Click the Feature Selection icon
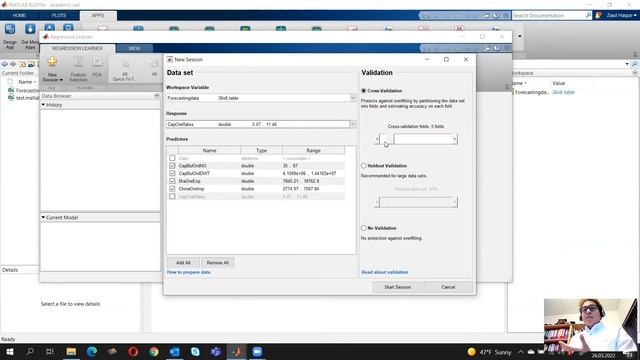This screenshot has width=640, height=360. pyautogui.click(x=78, y=62)
